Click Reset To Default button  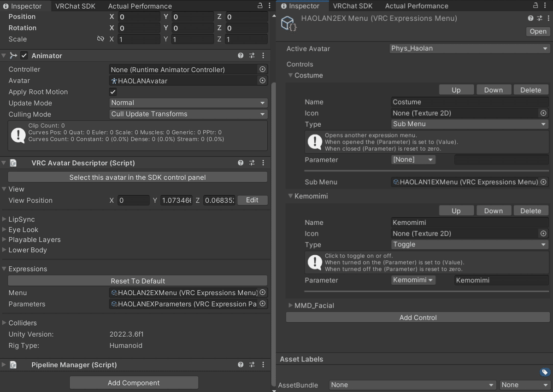pos(138,281)
